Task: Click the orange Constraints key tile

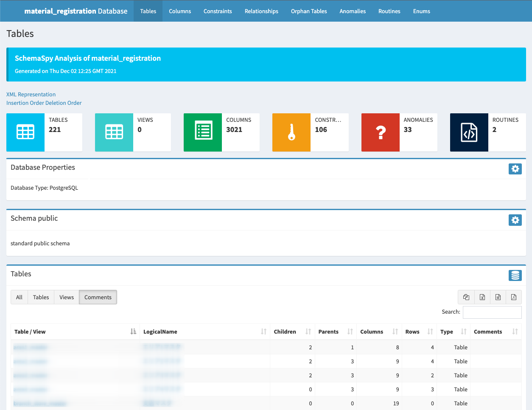Action: coord(291,132)
